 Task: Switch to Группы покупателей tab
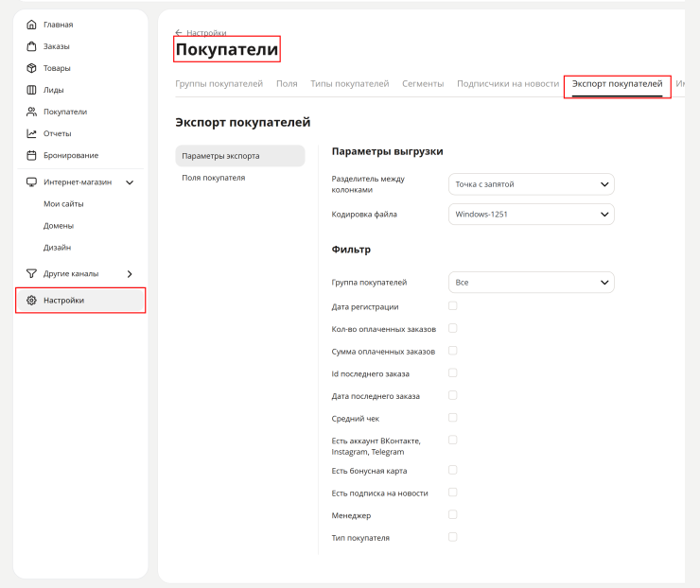tap(219, 84)
